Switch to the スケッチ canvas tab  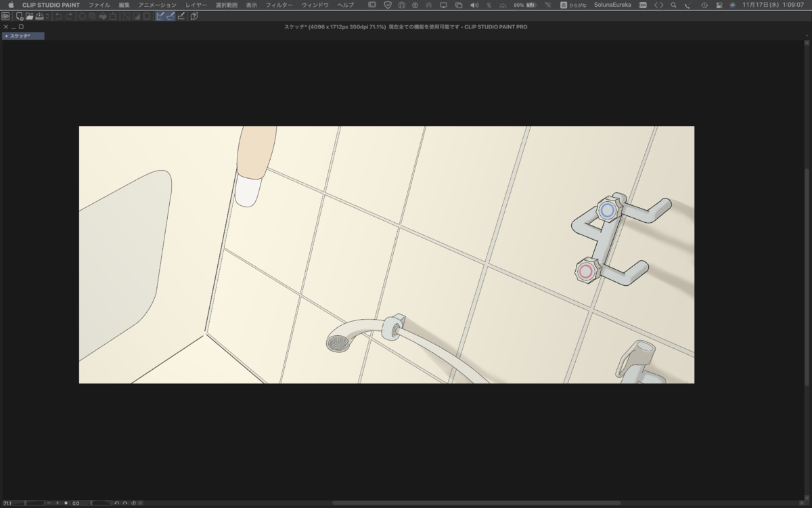23,36
